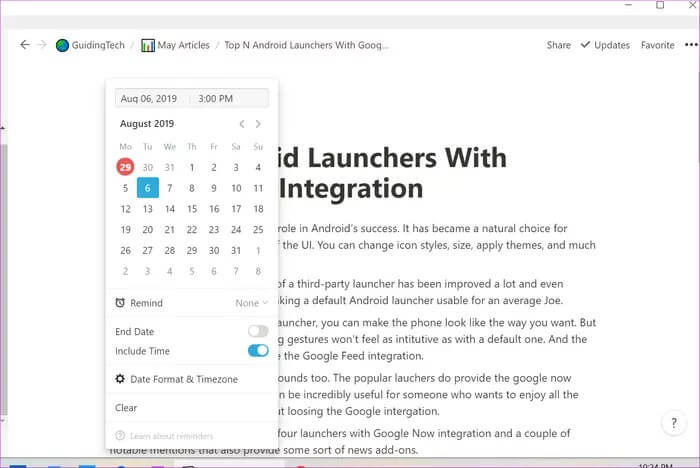The width and height of the screenshot is (700, 468).
Task: Open the question mark help button
Action: click(x=674, y=422)
